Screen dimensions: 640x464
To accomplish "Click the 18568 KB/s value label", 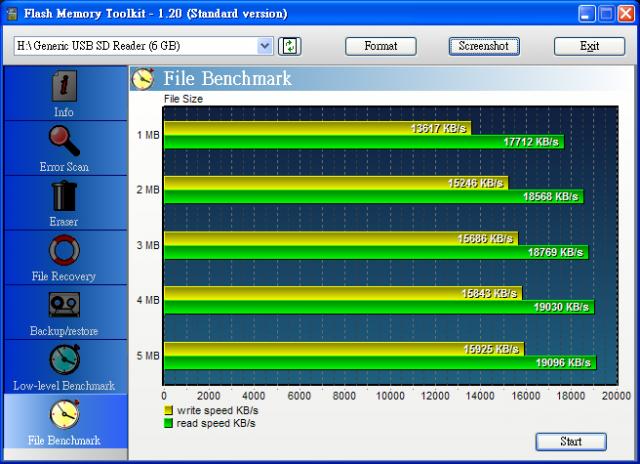I will coord(551,197).
